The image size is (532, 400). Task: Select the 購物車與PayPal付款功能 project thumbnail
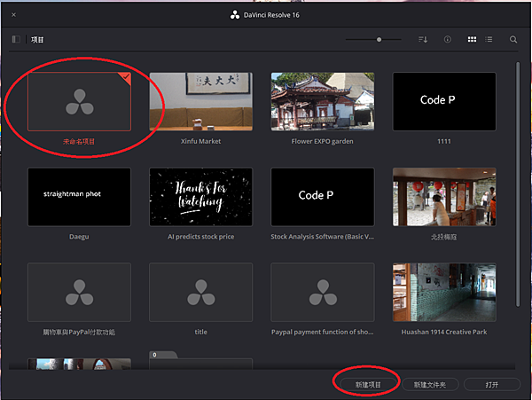(79, 292)
